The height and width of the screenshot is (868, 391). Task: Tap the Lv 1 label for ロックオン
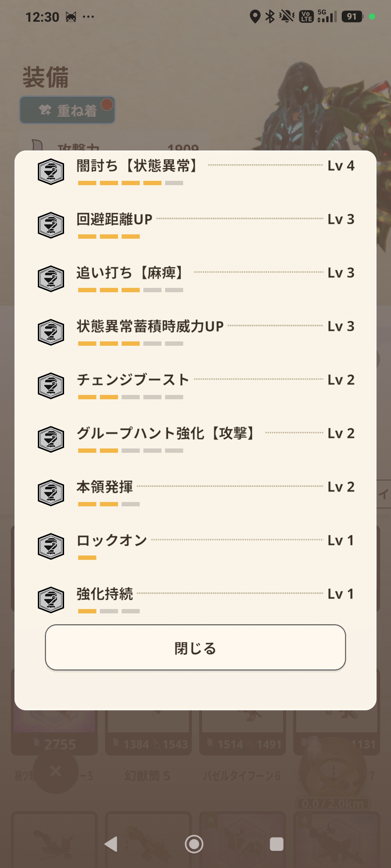(341, 540)
